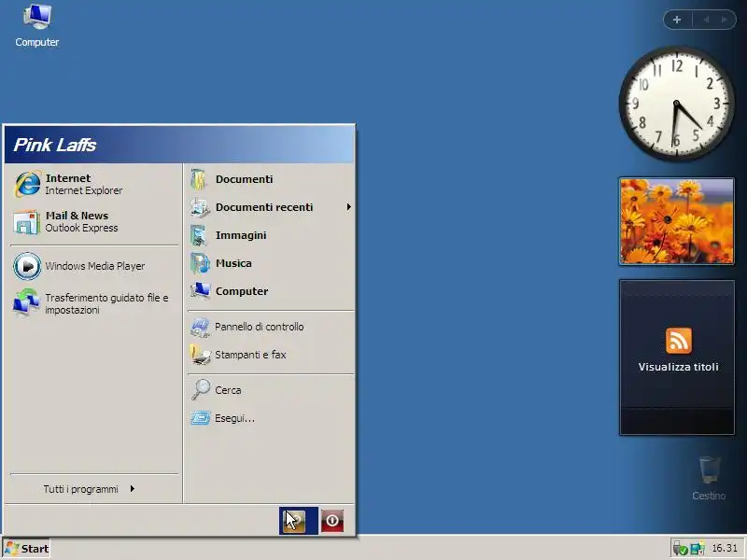Image resolution: width=747 pixels, height=560 pixels.
Task: Click the Computer icon in Start menu
Action: point(200,291)
